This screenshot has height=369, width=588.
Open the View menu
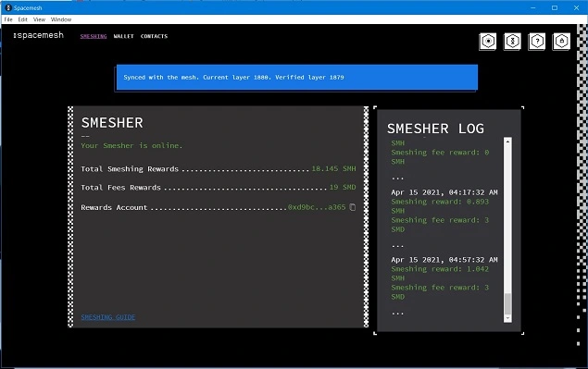39,19
